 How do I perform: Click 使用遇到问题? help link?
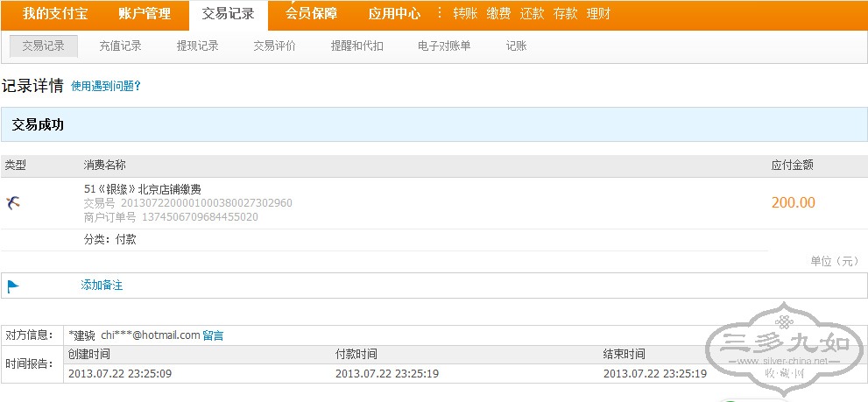pyautogui.click(x=105, y=87)
